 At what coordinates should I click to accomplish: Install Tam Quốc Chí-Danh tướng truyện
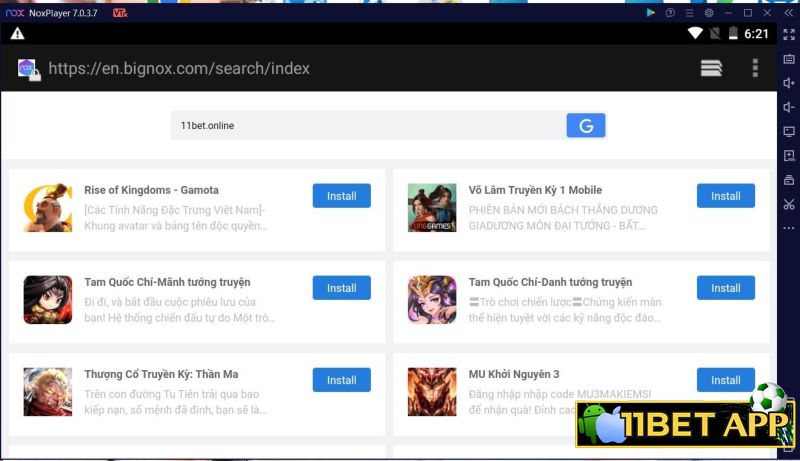click(x=726, y=288)
